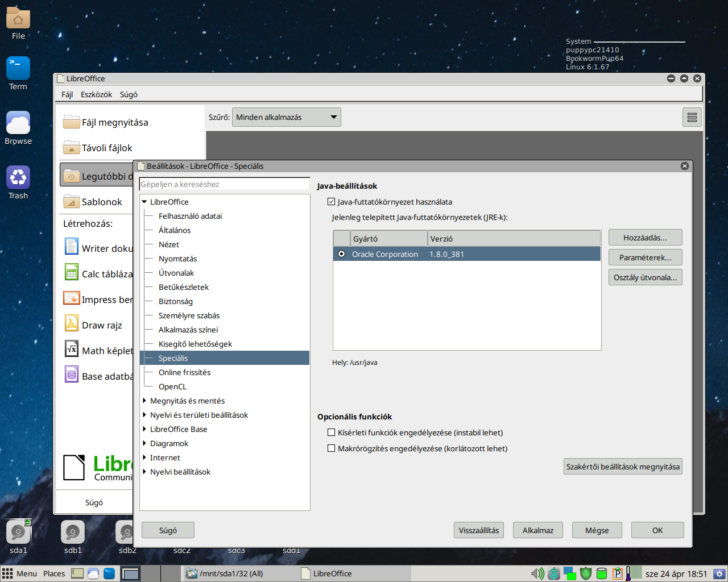Click the Paraméterek... button

click(x=645, y=257)
